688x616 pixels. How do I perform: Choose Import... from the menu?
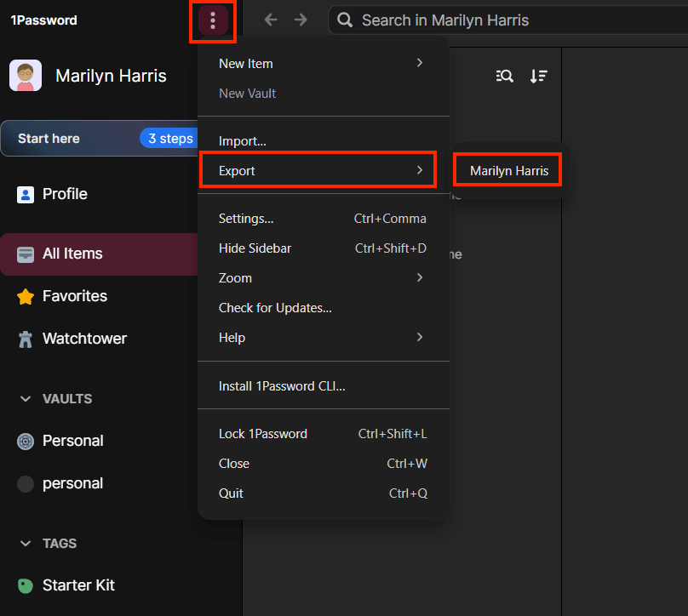(x=324, y=141)
